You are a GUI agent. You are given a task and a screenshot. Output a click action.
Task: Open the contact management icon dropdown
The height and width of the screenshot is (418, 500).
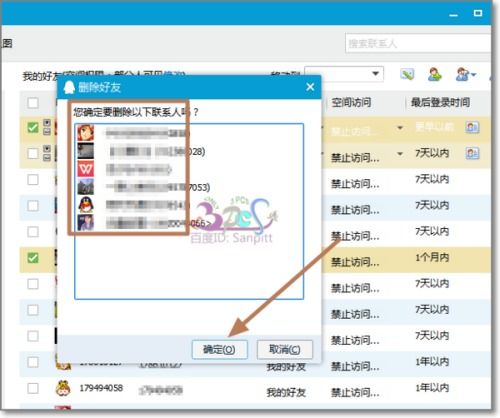(x=465, y=74)
